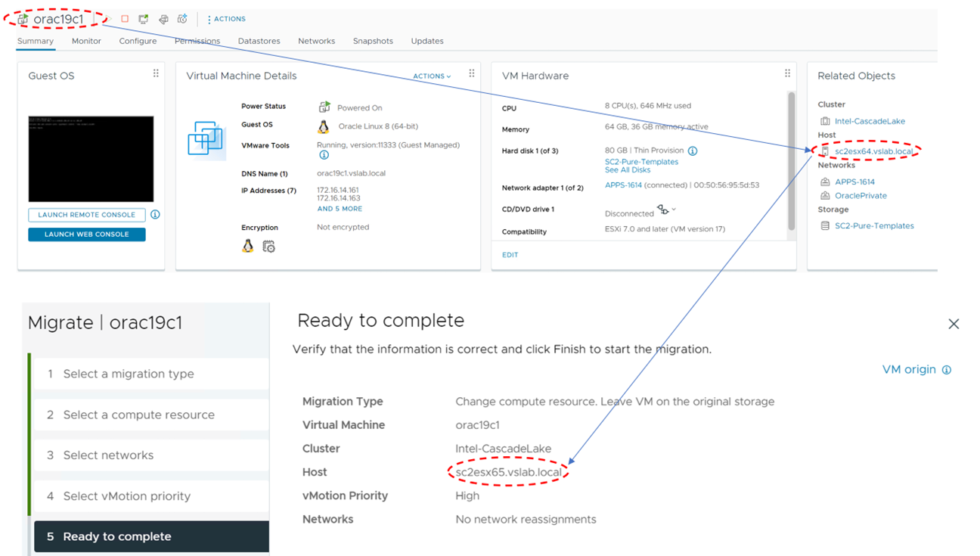The width and height of the screenshot is (980, 556).
Task: Expand the ACTIONS dropdown in Virtual Machine Details
Action: tap(432, 76)
